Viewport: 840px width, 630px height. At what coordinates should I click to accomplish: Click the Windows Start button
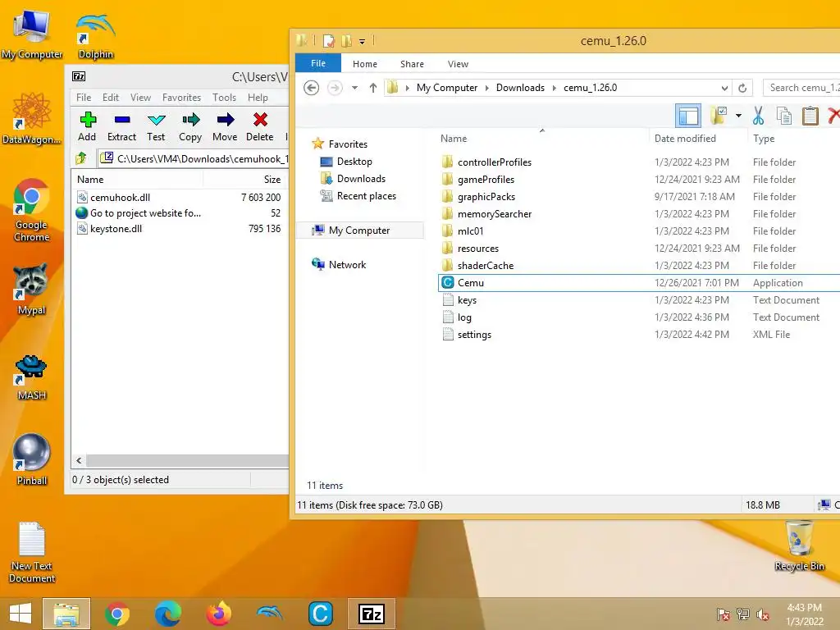[20, 614]
